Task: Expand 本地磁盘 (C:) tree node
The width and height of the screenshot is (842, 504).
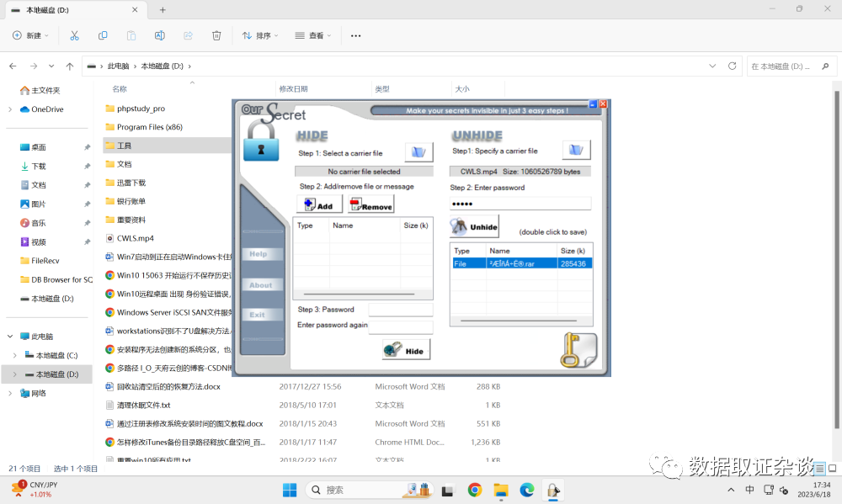Action: [x=14, y=355]
